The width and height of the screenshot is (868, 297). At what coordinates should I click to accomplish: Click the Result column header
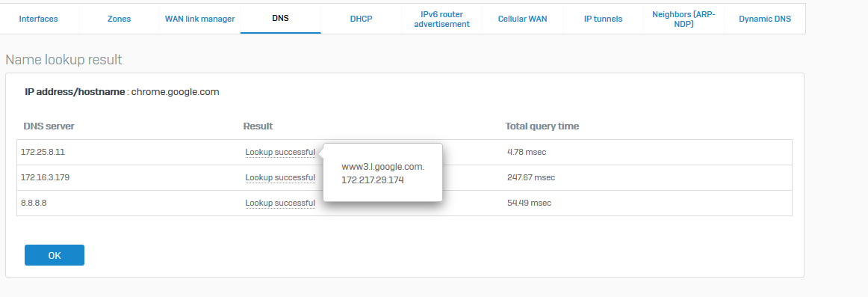pos(258,126)
